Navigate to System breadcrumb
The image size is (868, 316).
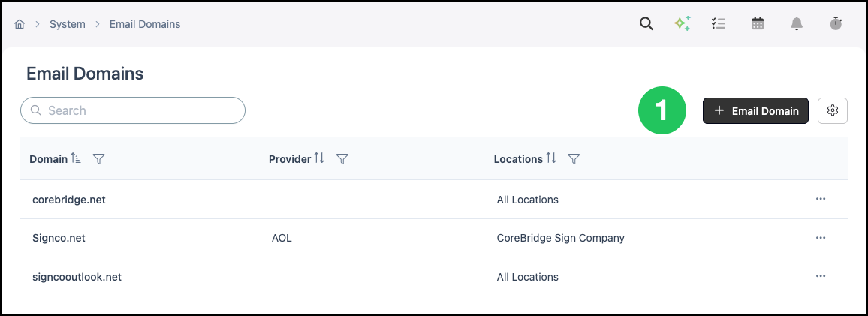[x=68, y=24]
